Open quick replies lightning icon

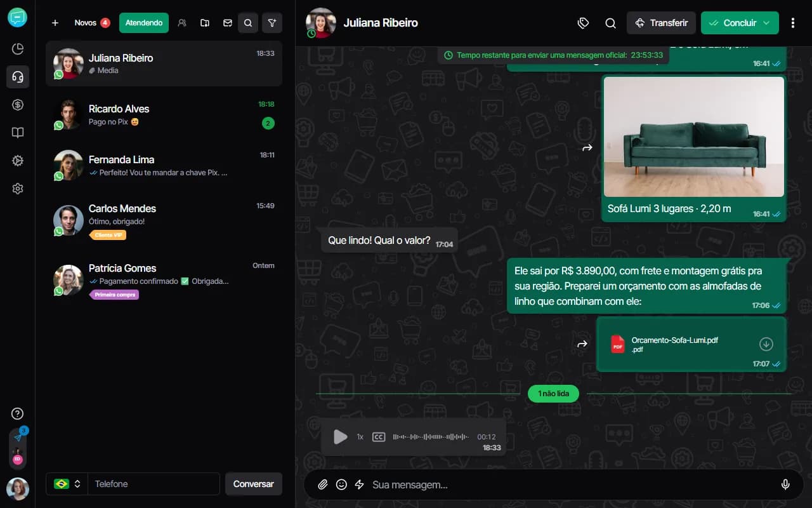point(359,485)
